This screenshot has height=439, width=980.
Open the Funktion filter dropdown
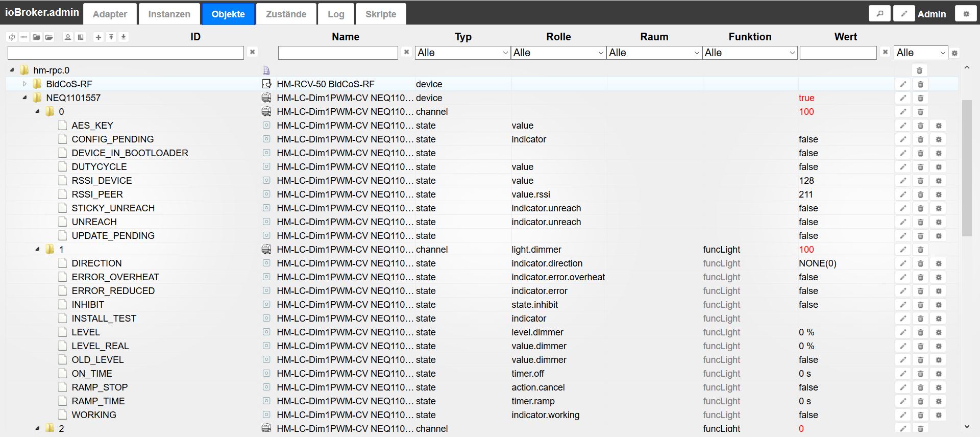[x=750, y=53]
